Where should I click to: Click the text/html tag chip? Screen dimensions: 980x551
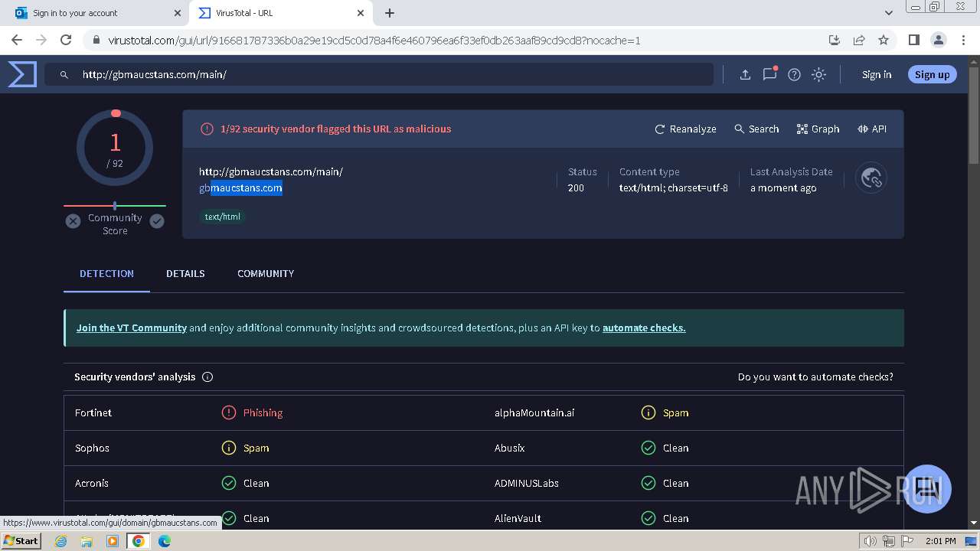(222, 217)
